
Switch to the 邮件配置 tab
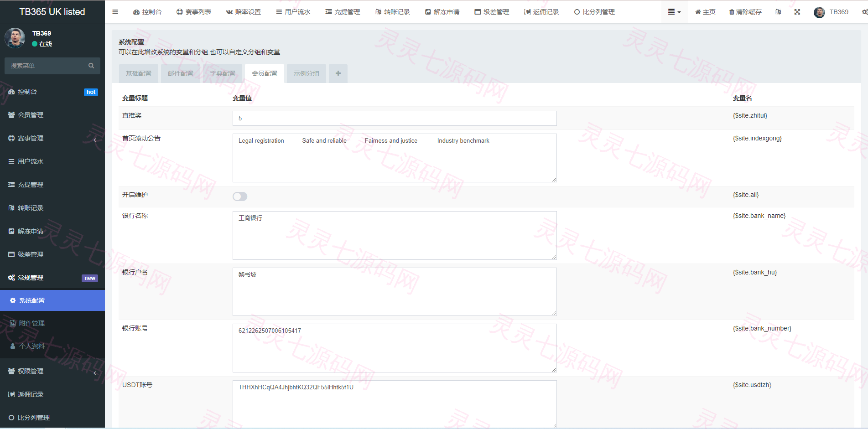point(181,73)
